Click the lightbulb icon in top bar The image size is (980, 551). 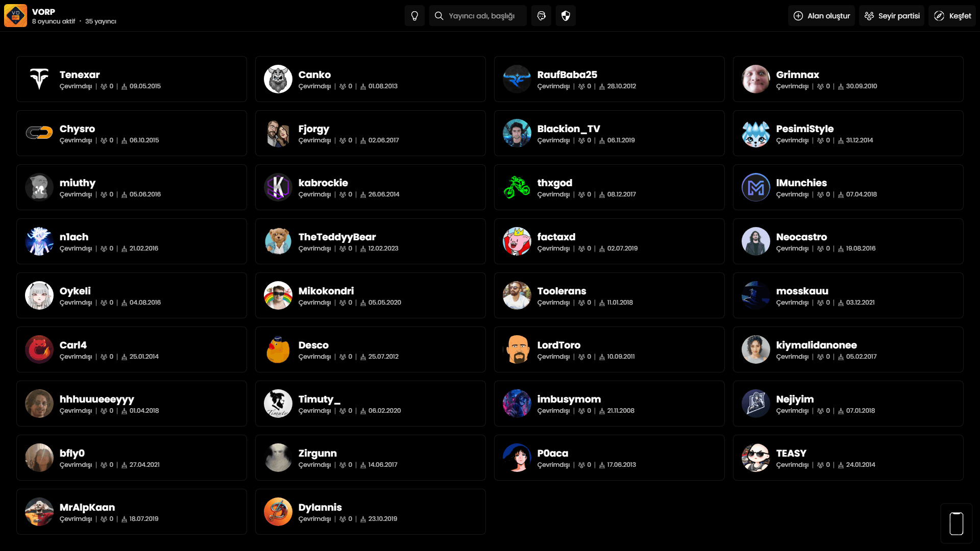coord(414,16)
